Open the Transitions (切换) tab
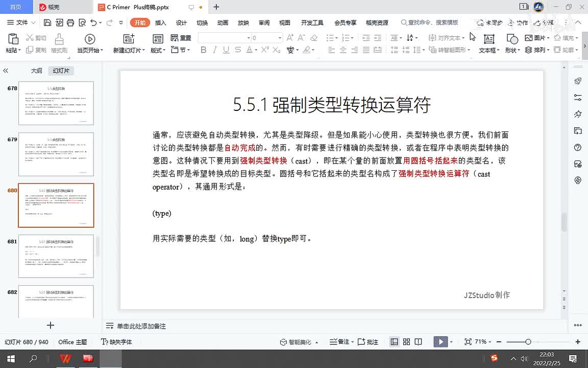This screenshot has height=368, width=588. (202, 22)
